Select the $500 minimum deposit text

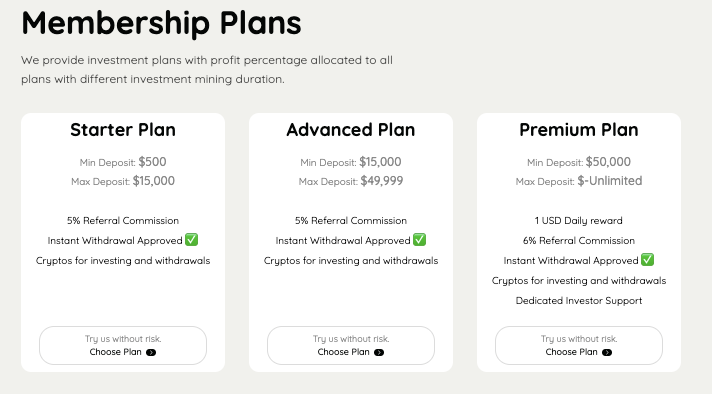tap(153, 162)
